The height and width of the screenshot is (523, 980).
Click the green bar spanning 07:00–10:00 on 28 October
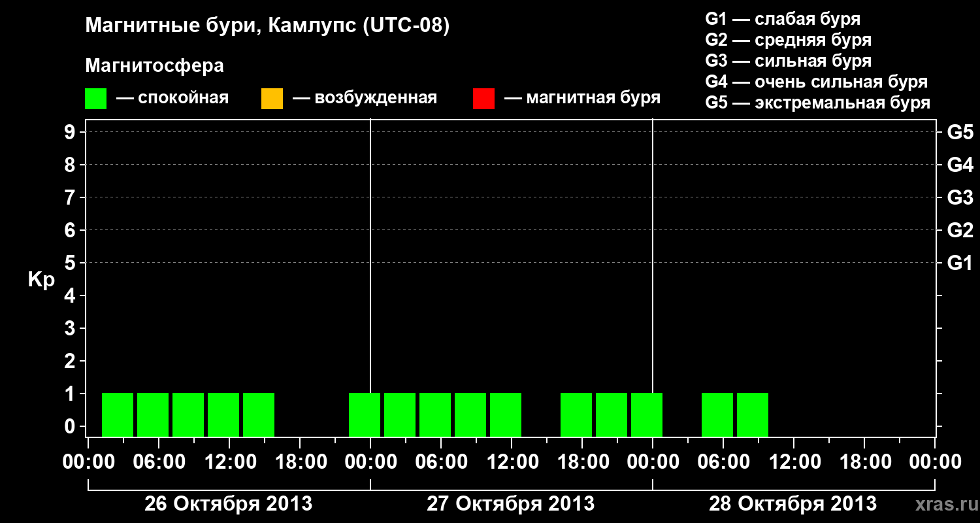click(753, 414)
